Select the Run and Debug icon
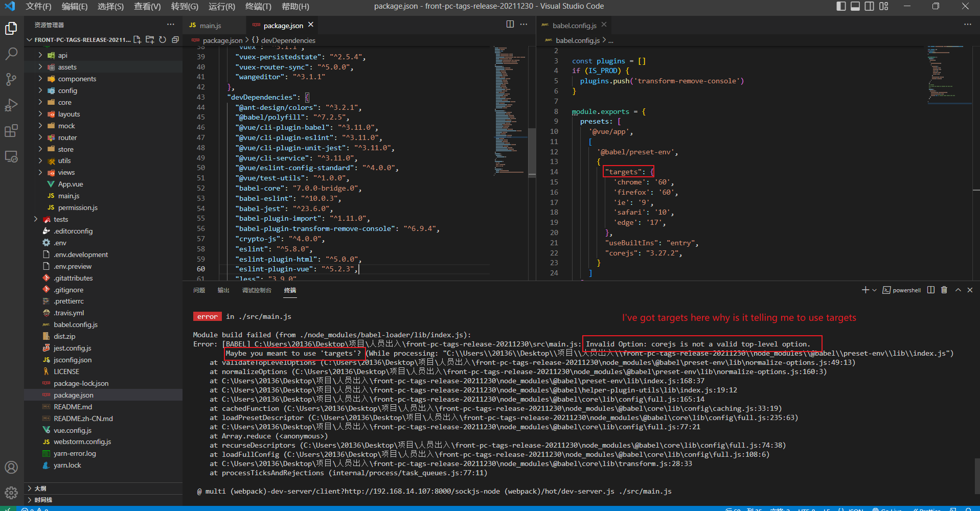 tap(11, 105)
